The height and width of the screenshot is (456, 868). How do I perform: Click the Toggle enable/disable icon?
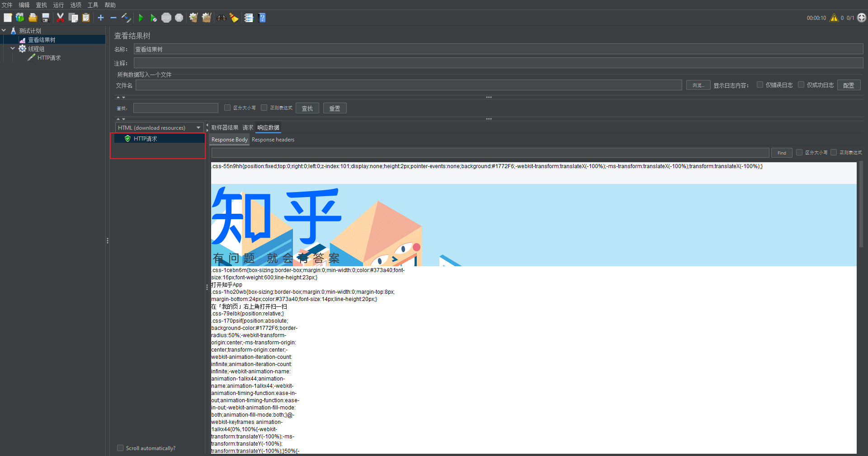pos(126,18)
